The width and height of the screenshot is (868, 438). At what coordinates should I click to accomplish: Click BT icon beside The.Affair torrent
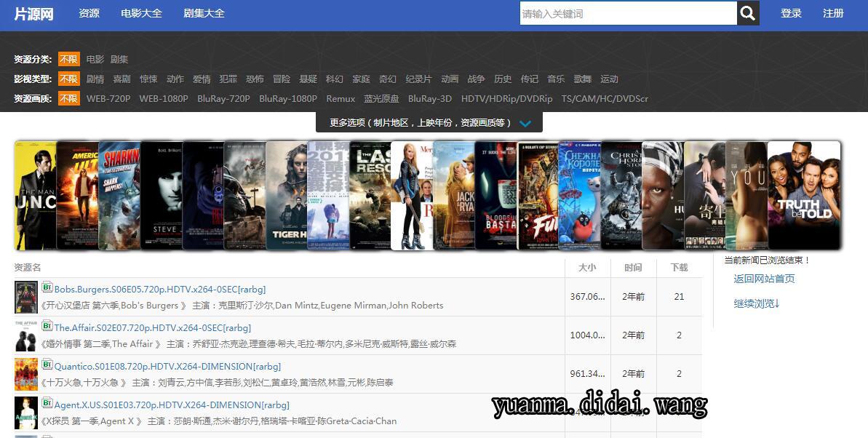coord(47,326)
